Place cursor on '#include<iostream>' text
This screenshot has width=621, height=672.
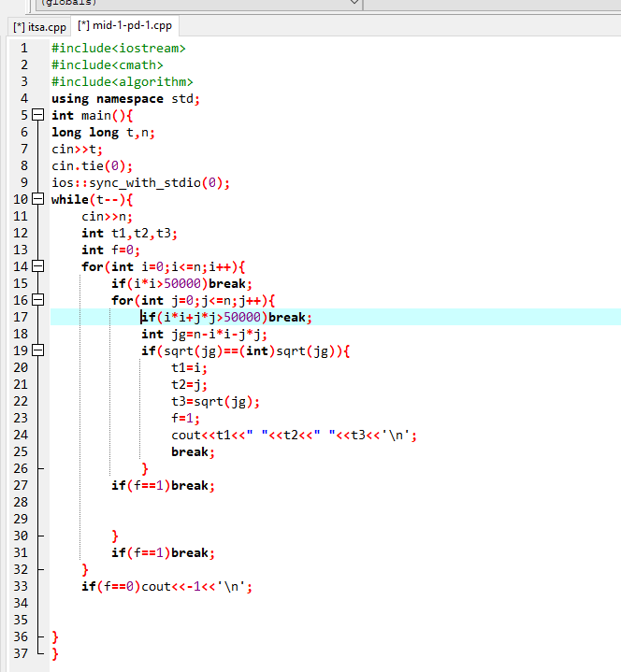point(119,48)
